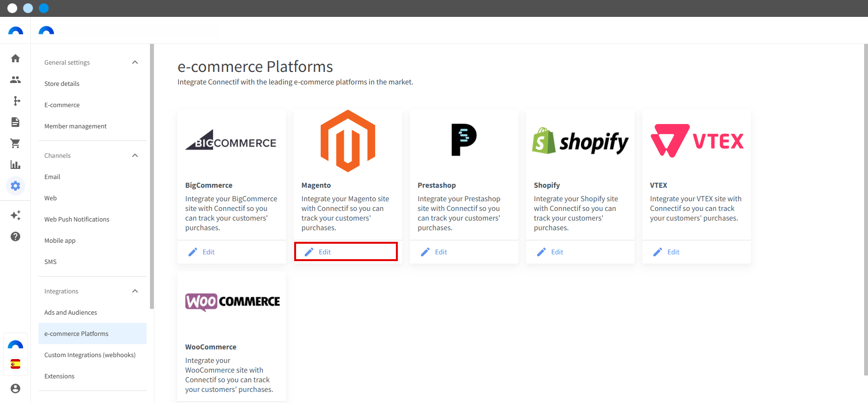Click the e-commerce Platforms page heading
The image size is (868, 403).
tap(255, 67)
